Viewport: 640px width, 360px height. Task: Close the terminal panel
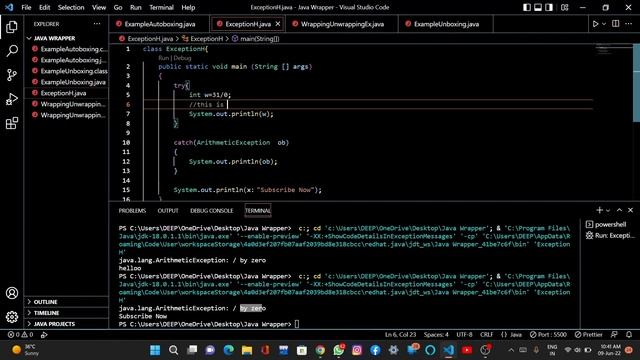pos(630,210)
